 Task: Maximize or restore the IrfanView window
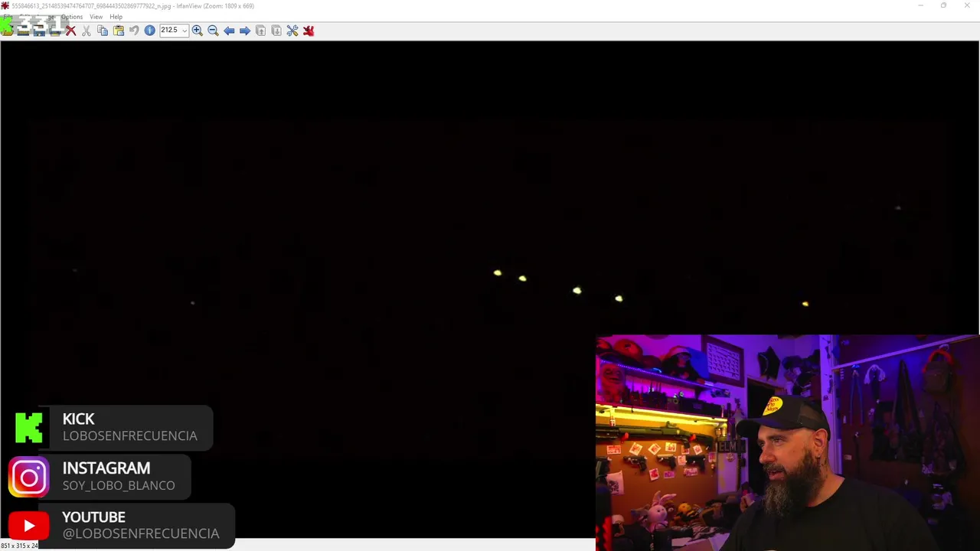(943, 5)
